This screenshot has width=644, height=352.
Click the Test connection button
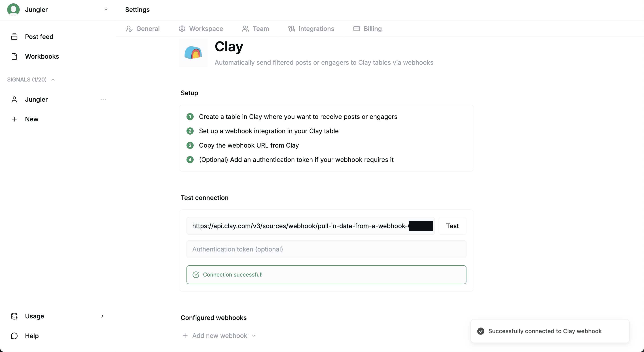pos(453,226)
